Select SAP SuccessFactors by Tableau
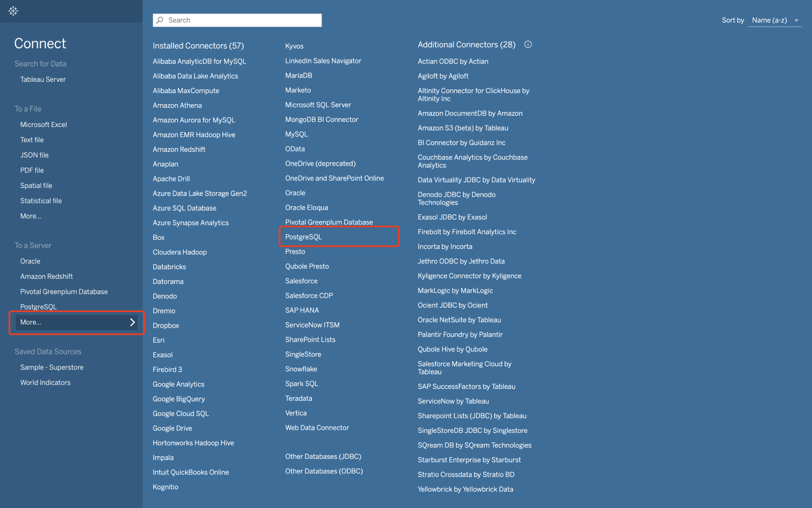This screenshot has height=508, width=812. 466,386
